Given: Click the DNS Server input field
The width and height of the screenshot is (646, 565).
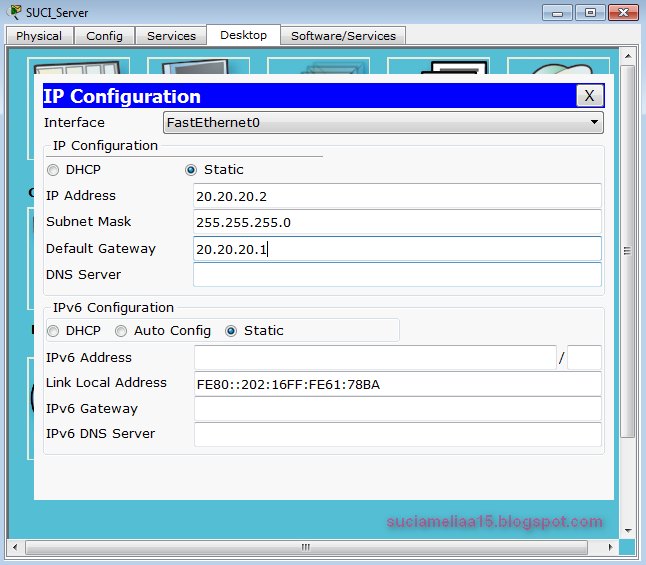Looking at the screenshot, I should [x=397, y=274].
